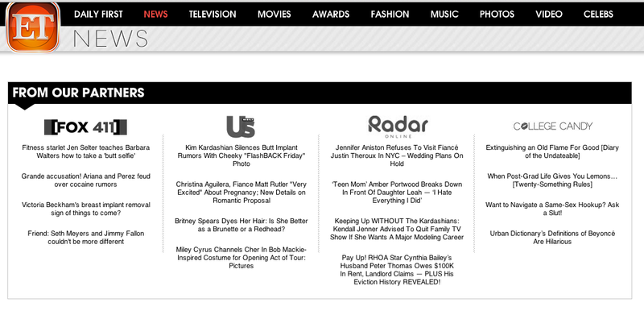The height and width of the screenshot is (311, 644).
Task: Read Extinguishing an Old Flame article
Action: tap(552, 151)
